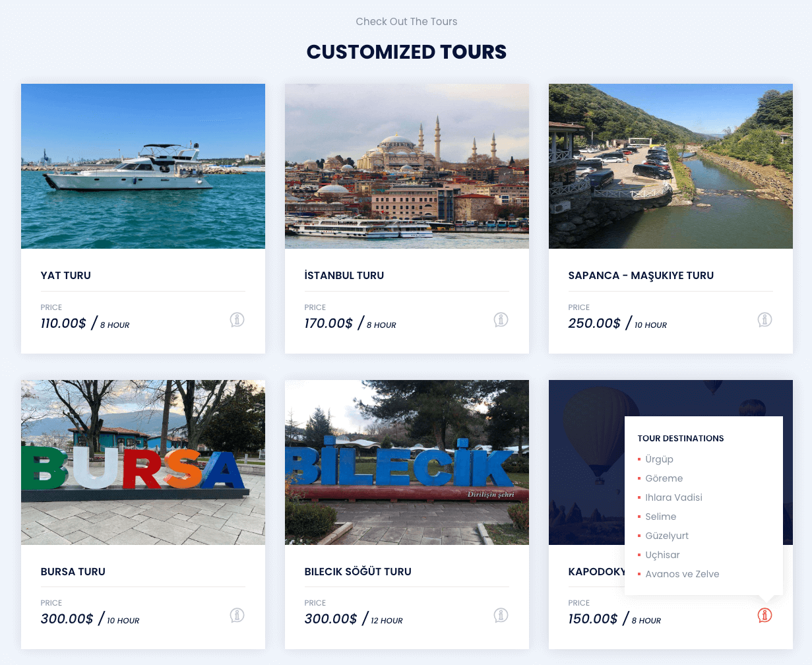The width and height of the screenshot is (812, 665).
Task: Click the Bursa Turu info icon
Action: [237, 616]
